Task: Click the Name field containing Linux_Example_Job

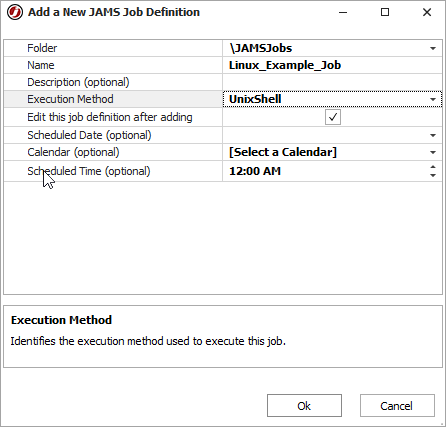Action: tap(332, 65)
